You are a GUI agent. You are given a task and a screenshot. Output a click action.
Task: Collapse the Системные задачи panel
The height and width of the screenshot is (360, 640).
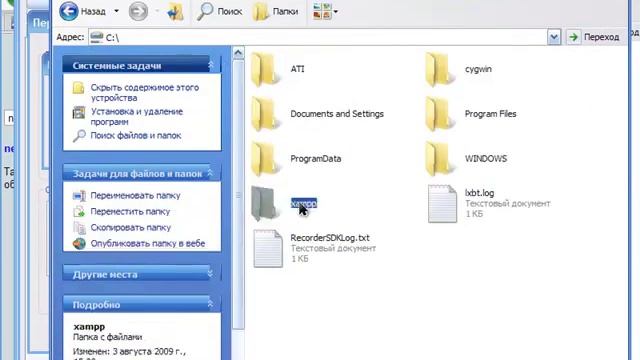click(211, 65)
